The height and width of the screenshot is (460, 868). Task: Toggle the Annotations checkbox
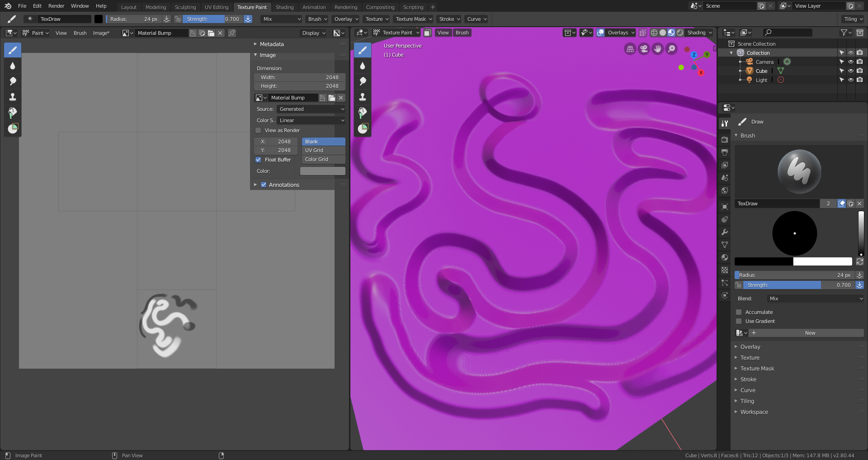tap(264, 185)
